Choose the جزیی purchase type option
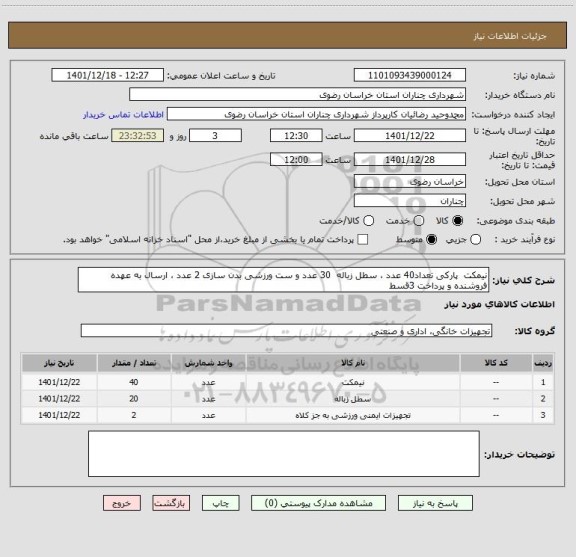The image size is (576, 557). point(476,240)
